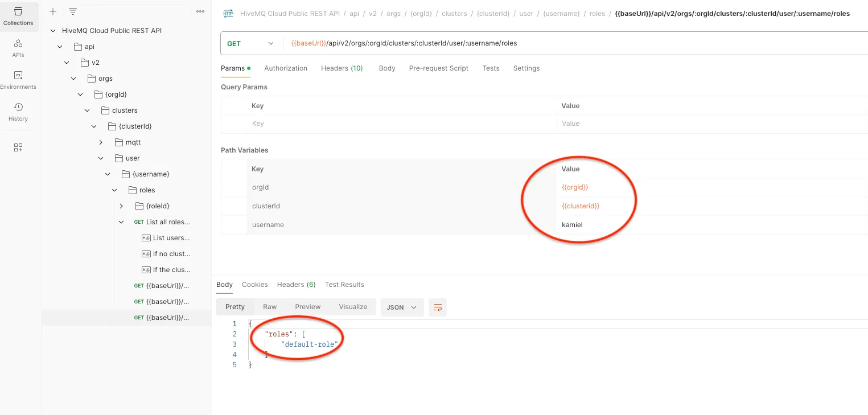Screen dimensions: 868x415
Task: Click the 'roles' breadcrumb link
Action: pos(597,14)
